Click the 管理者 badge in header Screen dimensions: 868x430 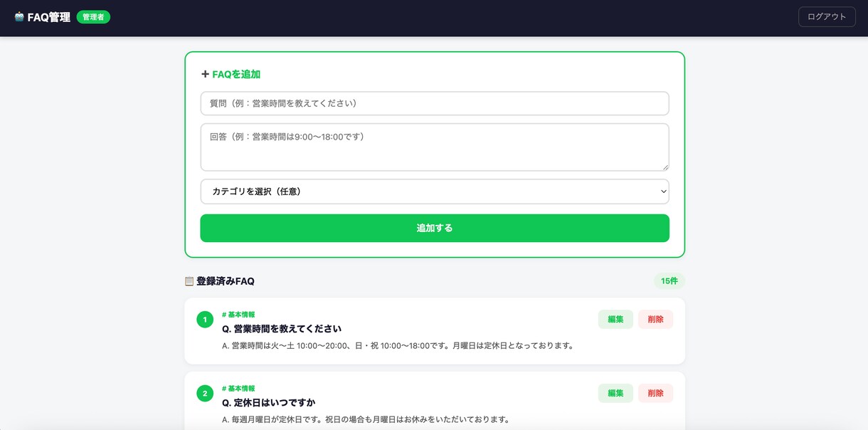pyautogui.click(x=93, y=17)
